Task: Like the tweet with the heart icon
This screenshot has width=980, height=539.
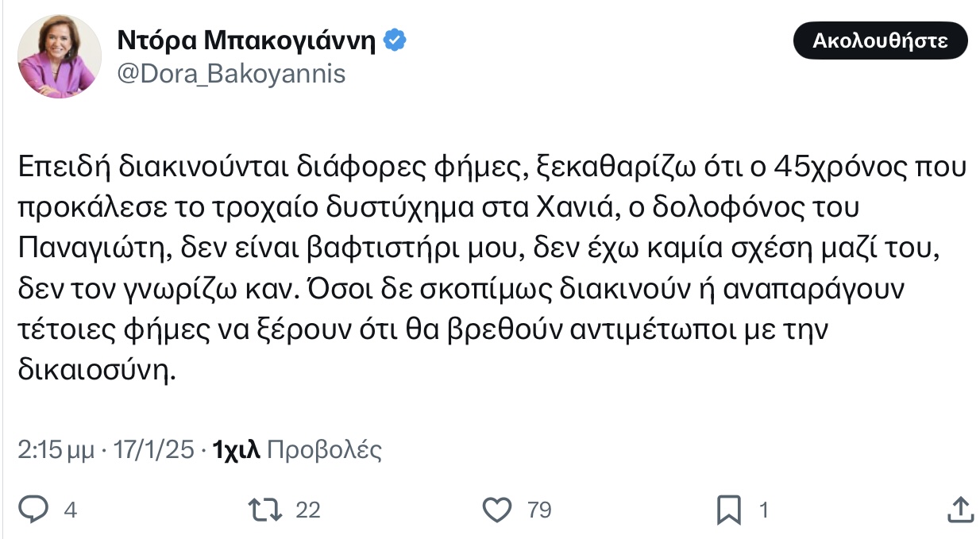Action: [x=497, y=509]
